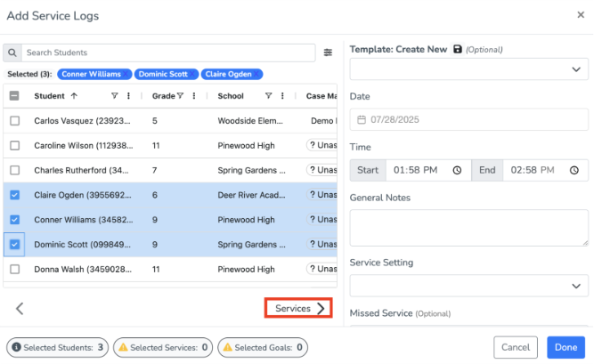Uncheck the Conner Williams row checkbox

15,220
